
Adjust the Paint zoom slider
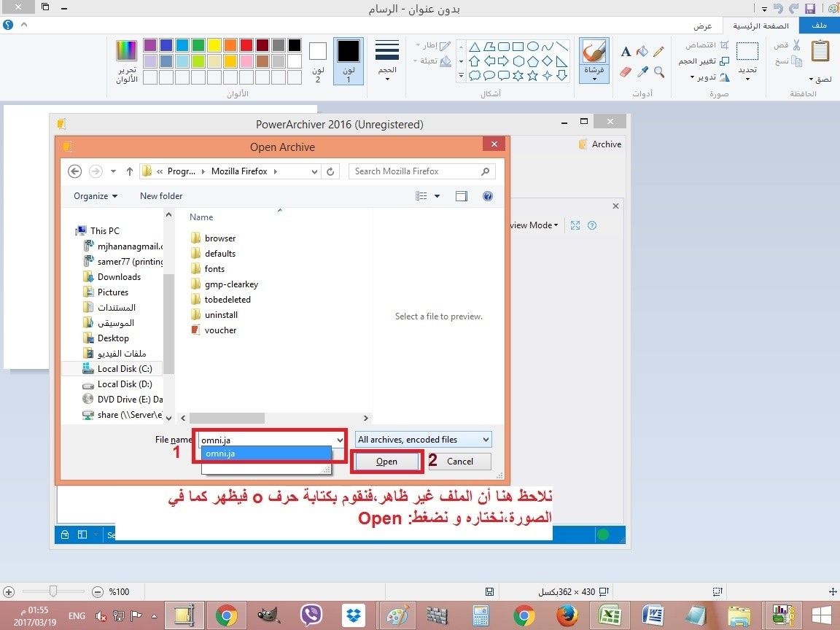click(53, 591)
